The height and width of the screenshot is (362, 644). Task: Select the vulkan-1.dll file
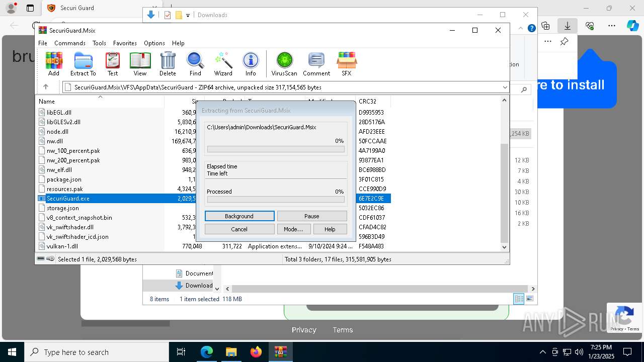coord(62,246)
